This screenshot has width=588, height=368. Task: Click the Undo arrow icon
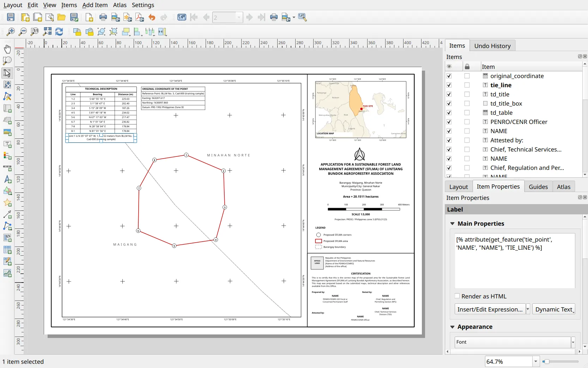coord(152,17)
